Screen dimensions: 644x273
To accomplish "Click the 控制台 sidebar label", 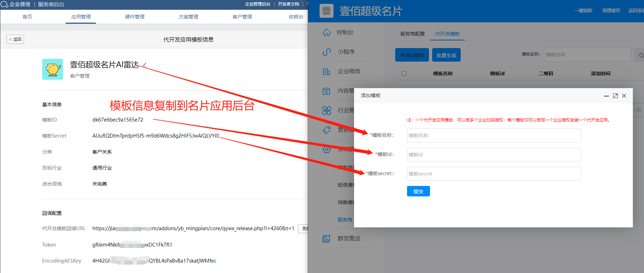I will click(345, 32).
